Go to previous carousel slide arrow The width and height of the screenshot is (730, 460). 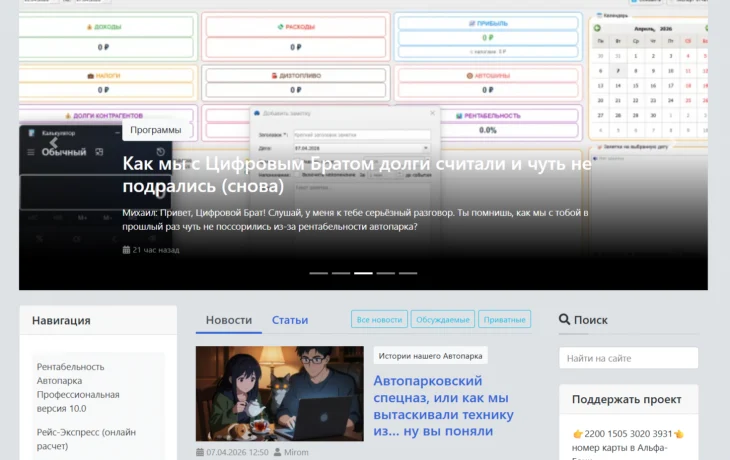click(x=54, y=142)
